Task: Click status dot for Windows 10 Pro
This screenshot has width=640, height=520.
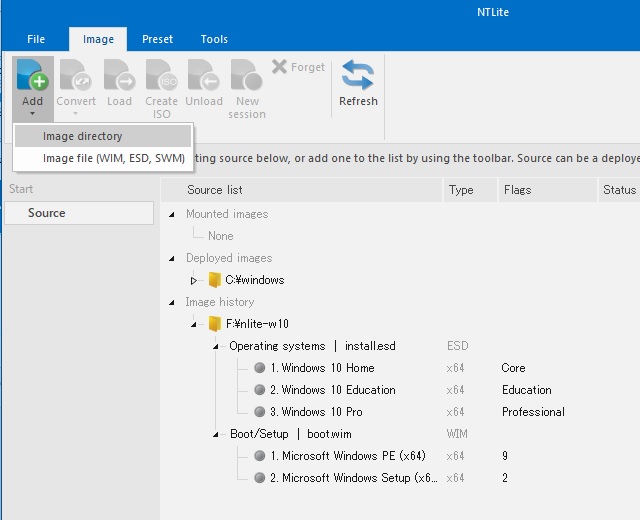Action: click(260, 412)
